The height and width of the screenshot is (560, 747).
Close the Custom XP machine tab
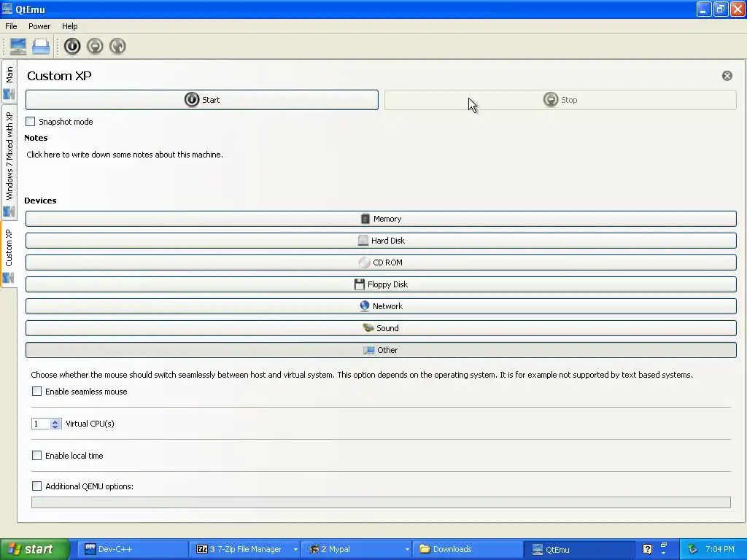727,76
